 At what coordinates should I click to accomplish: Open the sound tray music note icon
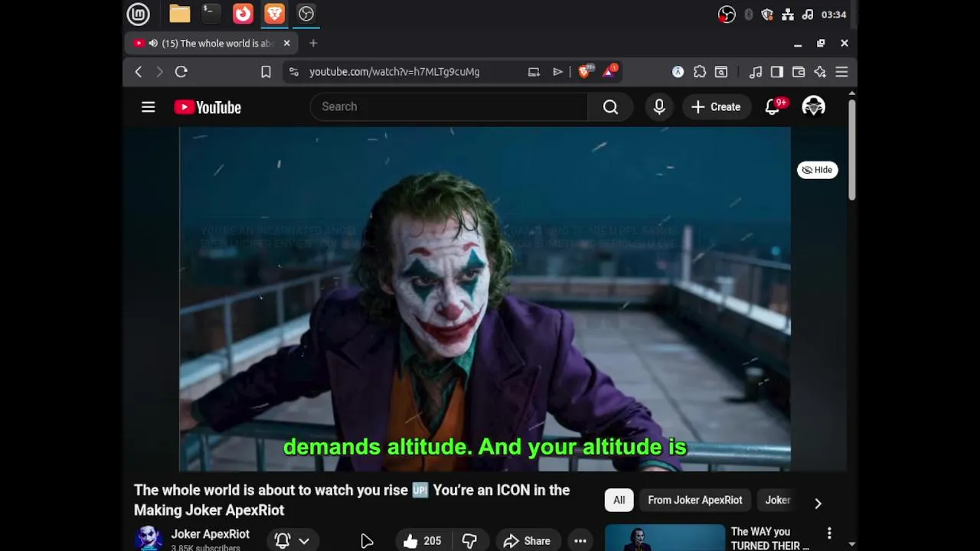(x=808, y=15)
